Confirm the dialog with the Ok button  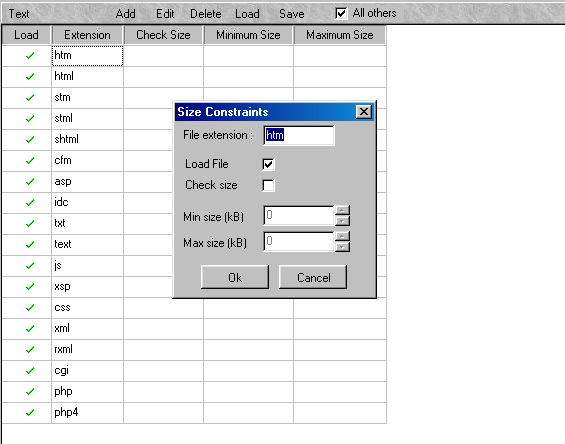click(x=235, y=277)
